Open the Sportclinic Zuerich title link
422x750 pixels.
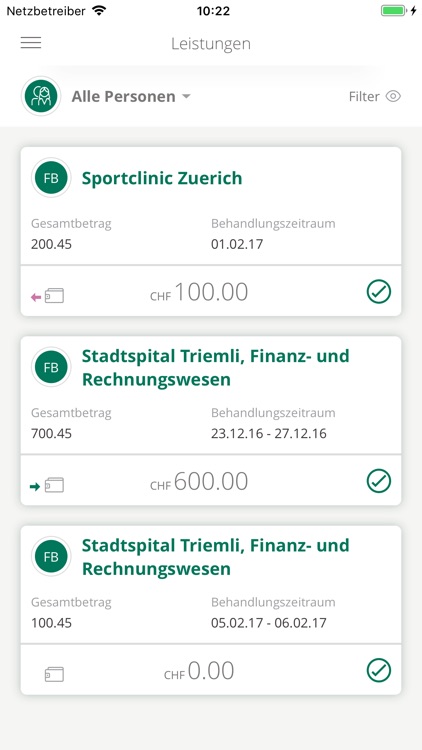(162, 178)
